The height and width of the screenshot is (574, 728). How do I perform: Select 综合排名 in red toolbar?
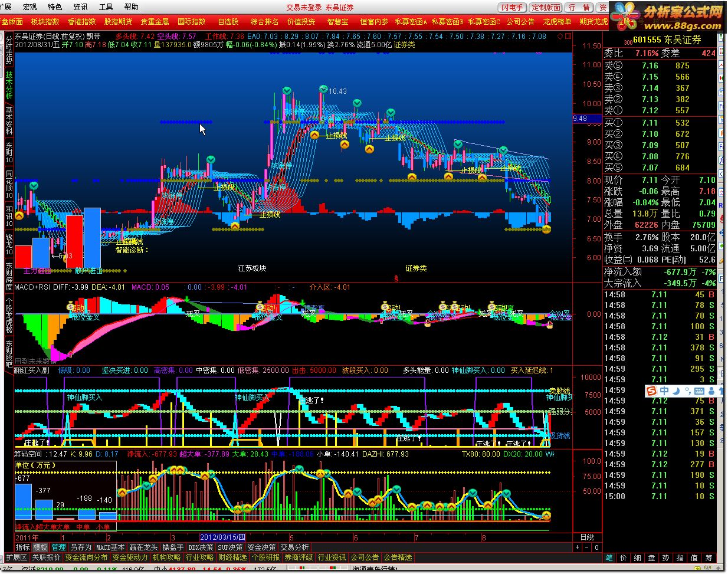click(x=265, y=21)
